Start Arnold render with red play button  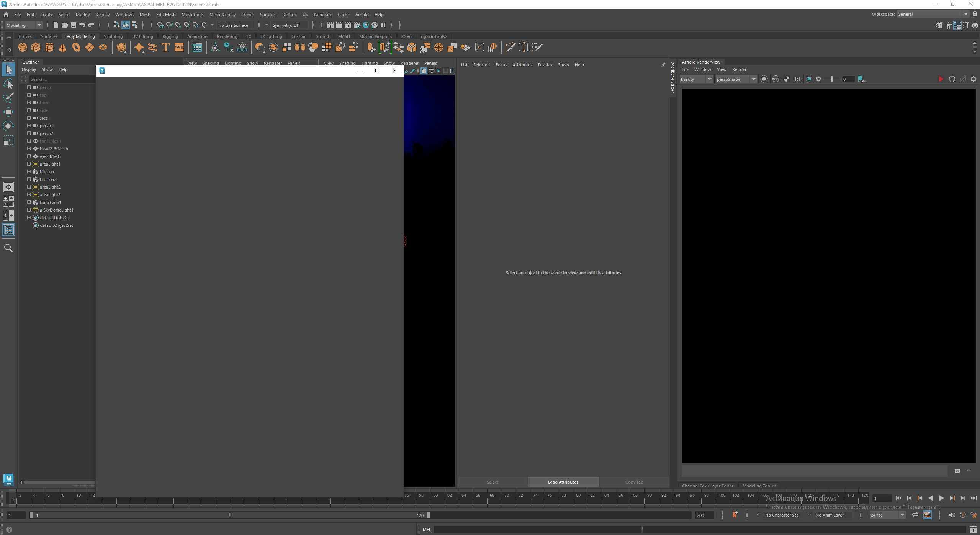click(x=941, y=79)
